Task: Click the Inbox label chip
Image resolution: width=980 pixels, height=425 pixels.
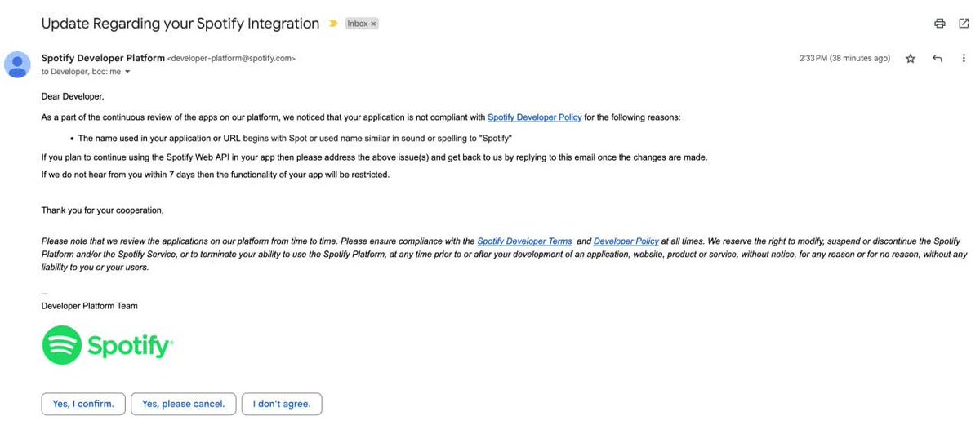Action: click(362, 24)
